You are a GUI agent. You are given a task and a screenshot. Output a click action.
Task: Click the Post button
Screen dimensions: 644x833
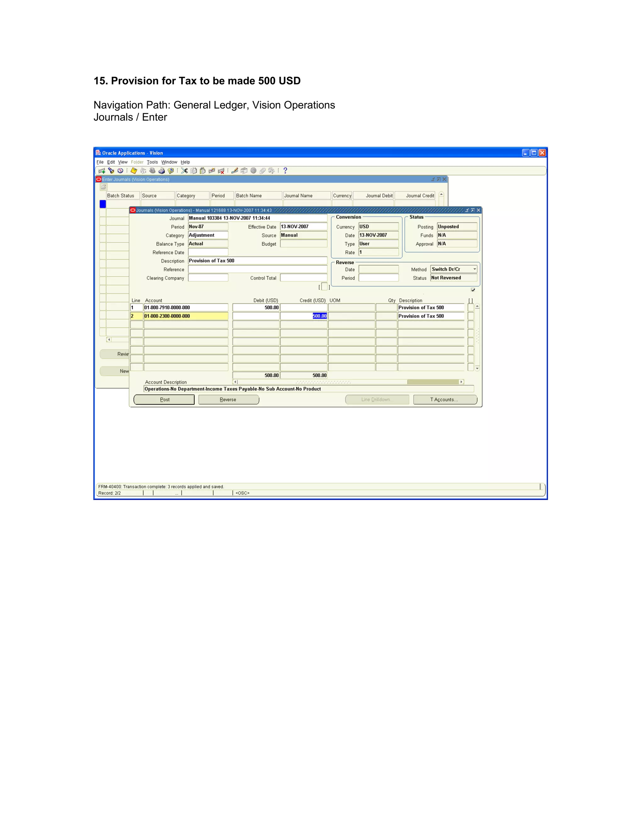point(164,400)
